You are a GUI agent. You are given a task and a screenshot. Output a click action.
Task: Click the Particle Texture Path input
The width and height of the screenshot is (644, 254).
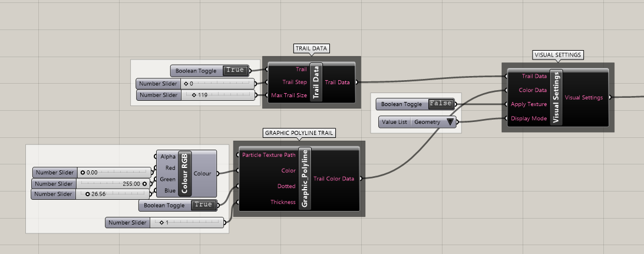click(269, 155)
